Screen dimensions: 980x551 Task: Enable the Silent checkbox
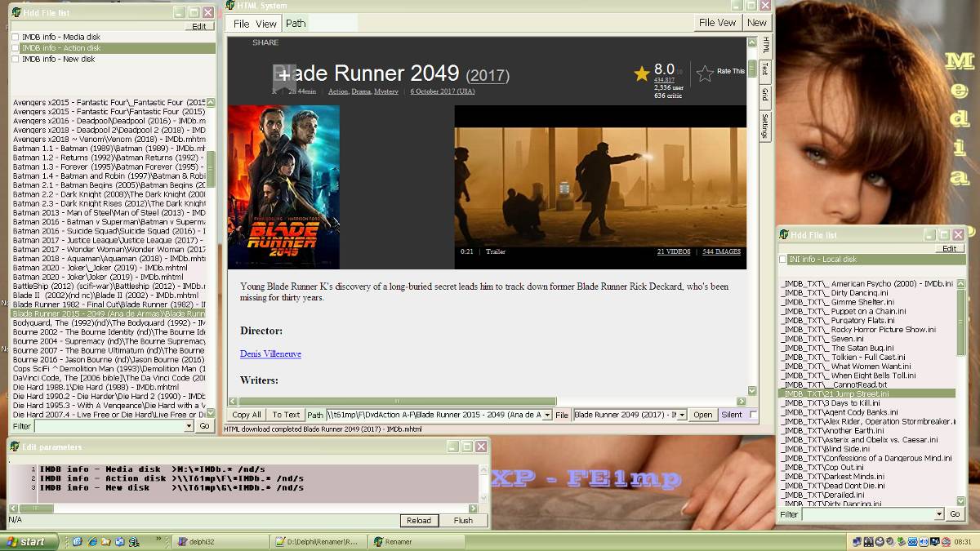753,415
